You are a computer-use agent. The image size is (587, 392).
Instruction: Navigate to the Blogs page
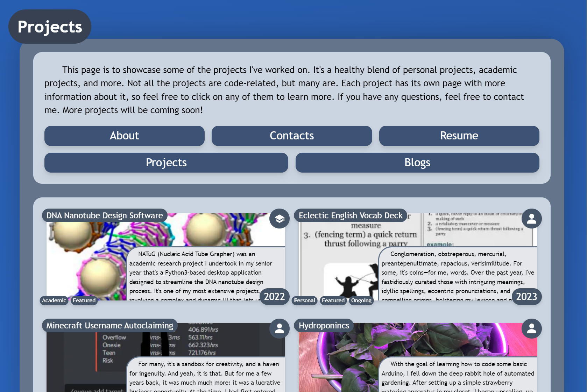[x=417, y=163]
